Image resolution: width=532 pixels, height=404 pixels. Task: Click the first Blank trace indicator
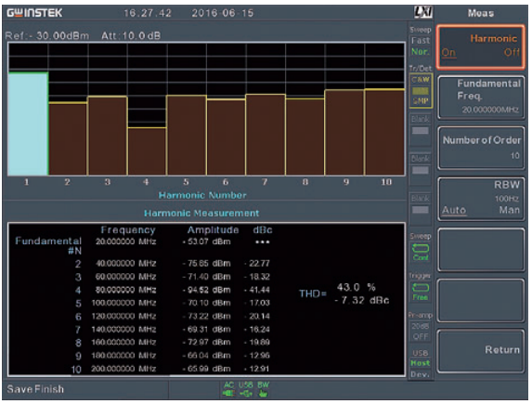(421, 130)
